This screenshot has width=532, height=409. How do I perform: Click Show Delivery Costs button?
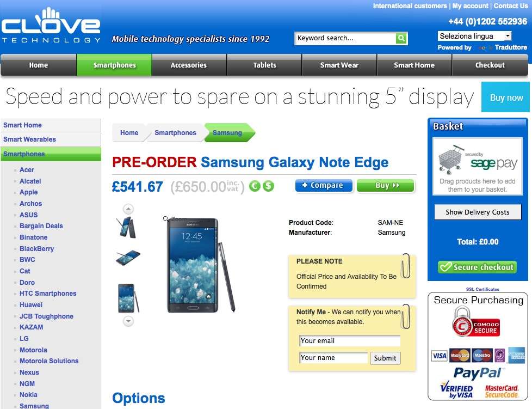click(x=478, y=212)
